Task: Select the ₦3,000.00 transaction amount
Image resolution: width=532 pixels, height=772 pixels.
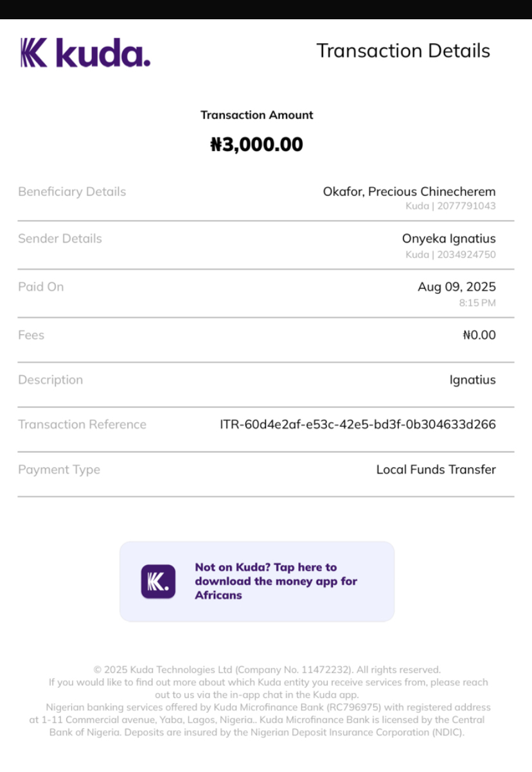Action: 256,145
